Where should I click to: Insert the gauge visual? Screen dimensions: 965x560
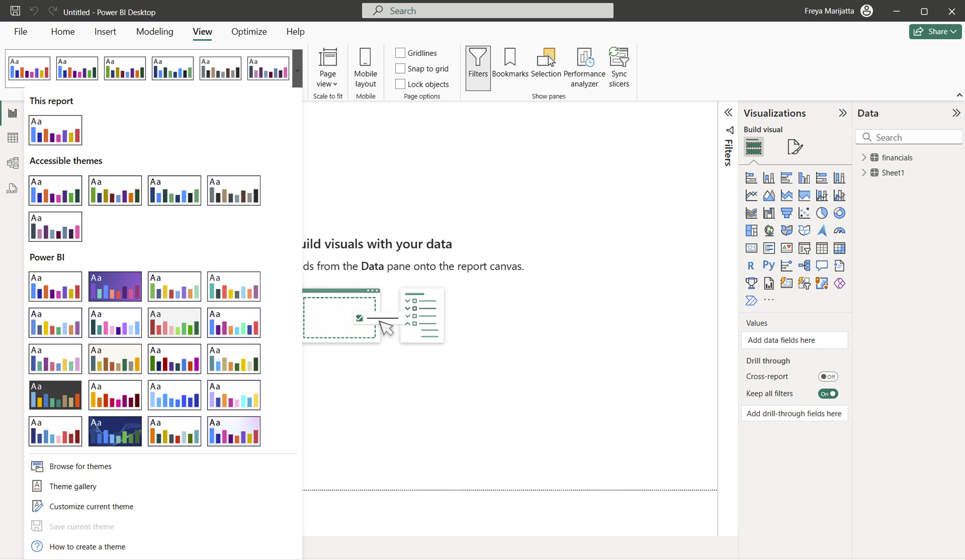click(x=840, y=230)
